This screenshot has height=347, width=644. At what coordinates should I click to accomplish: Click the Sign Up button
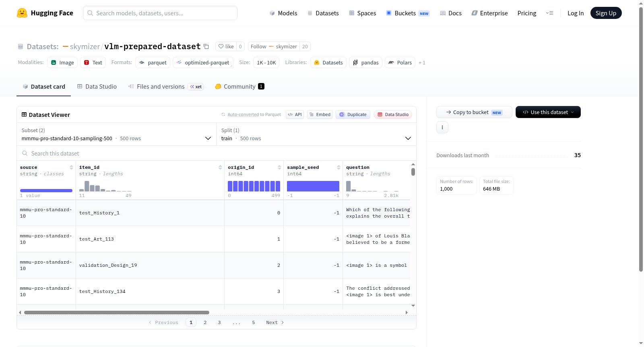(606, 13)
